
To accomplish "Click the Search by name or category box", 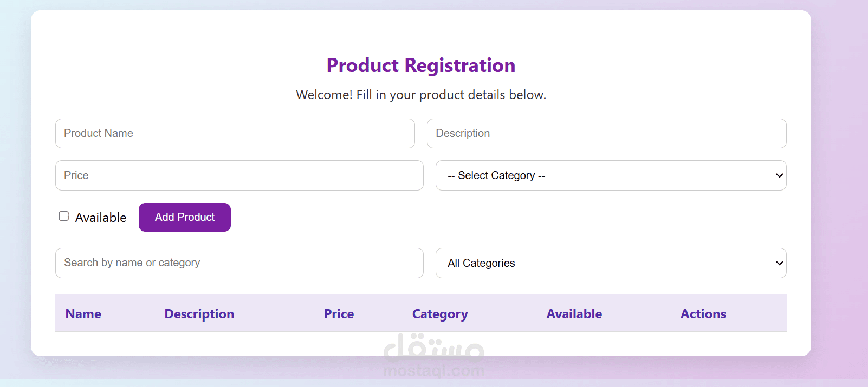I will (x=239, y=263).
